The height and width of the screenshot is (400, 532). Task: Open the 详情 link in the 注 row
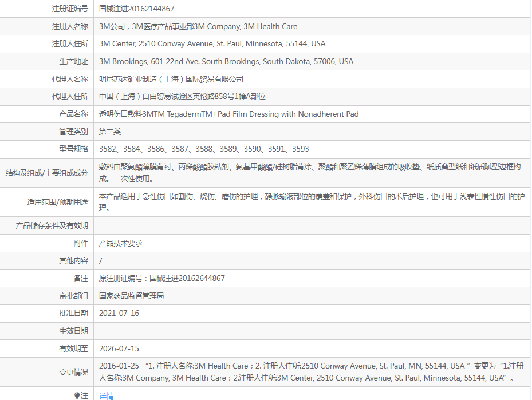pyautogui.click(x=106, y=395)
